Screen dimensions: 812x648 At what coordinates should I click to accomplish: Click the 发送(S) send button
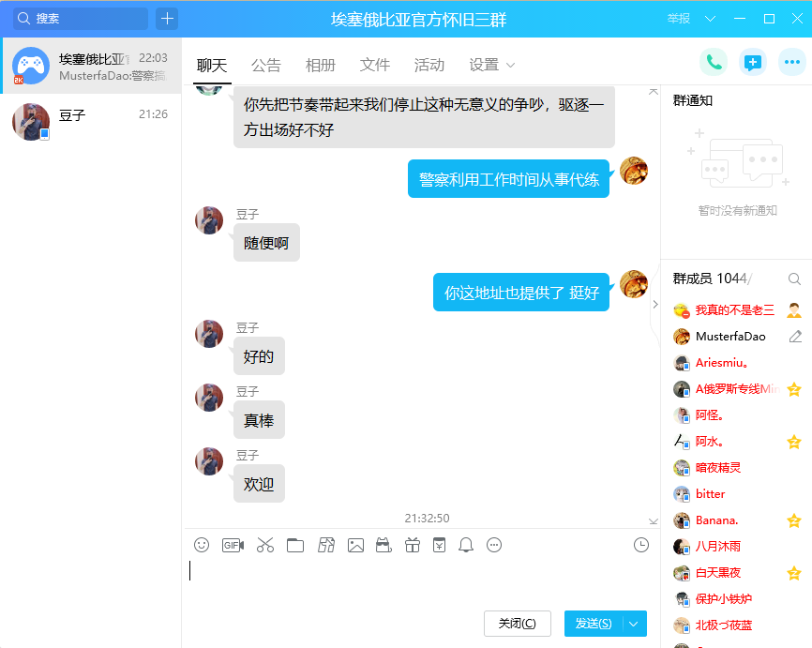click(594, 624)
